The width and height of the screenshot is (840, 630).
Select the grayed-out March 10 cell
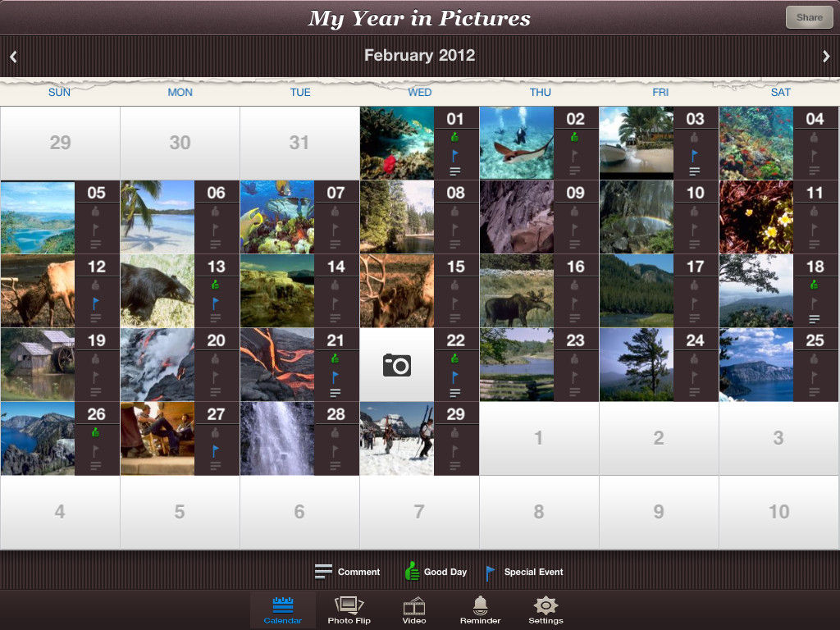coord(779,512)
